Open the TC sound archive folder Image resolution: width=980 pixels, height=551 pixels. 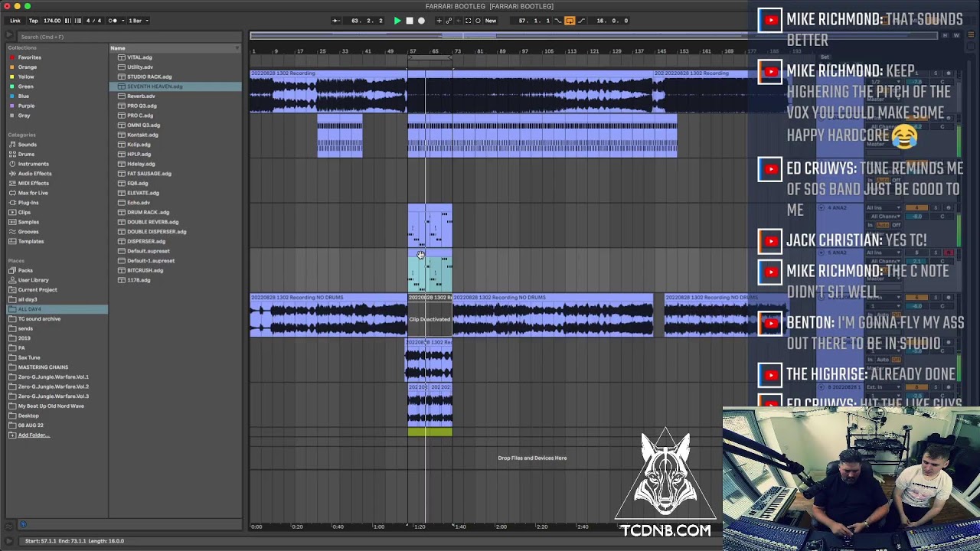39,319
